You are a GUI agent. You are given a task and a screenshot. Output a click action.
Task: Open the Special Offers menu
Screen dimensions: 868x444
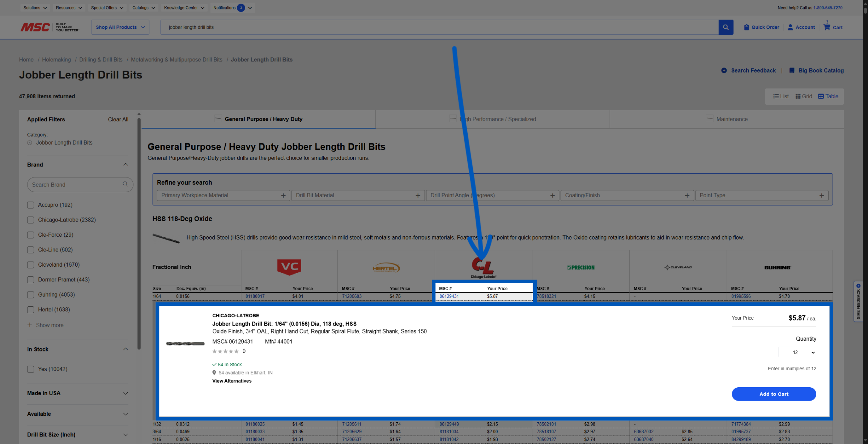[x=107, y=8]
